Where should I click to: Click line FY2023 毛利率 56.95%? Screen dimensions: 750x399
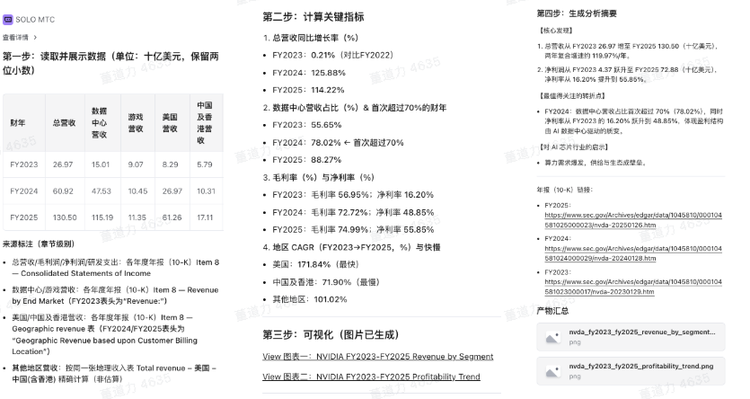click(x=353, y=195)
